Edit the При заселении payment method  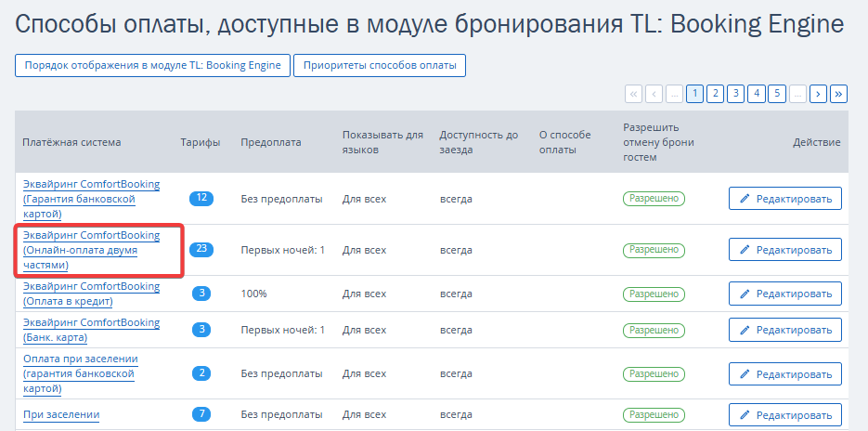tap(785, 414)
